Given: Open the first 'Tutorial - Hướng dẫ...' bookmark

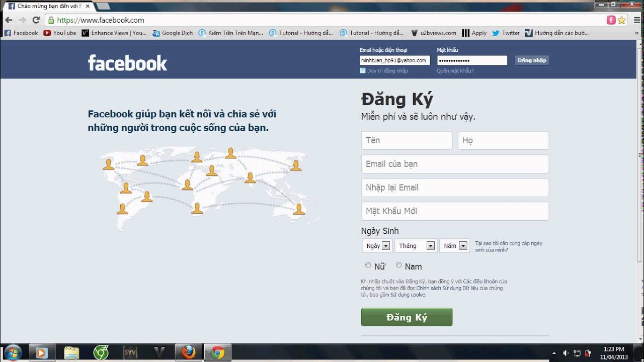Looking at the screenshot, I should click(301, 33).
